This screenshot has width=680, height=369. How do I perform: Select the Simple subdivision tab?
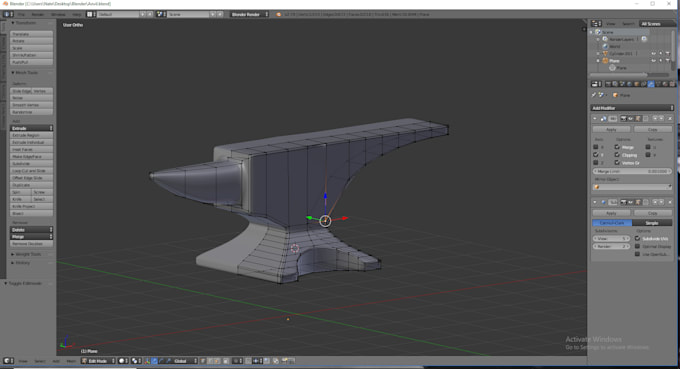click(652, 223)
